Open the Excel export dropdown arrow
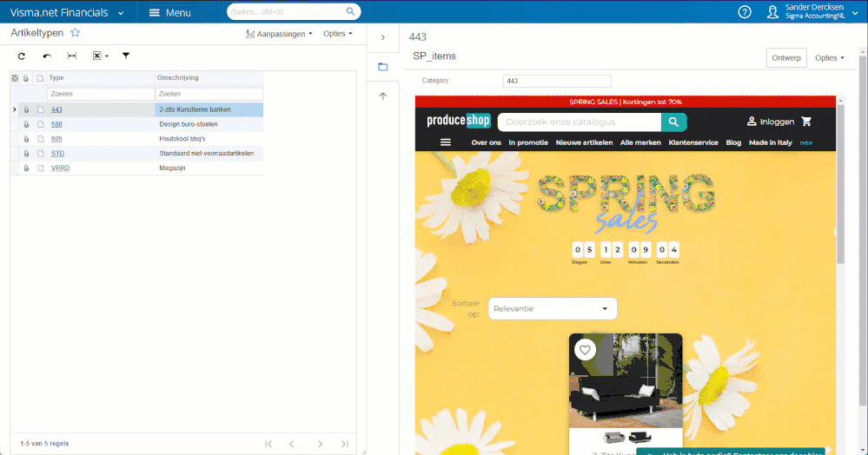868x455 pixels. click(x=107, y=56)
